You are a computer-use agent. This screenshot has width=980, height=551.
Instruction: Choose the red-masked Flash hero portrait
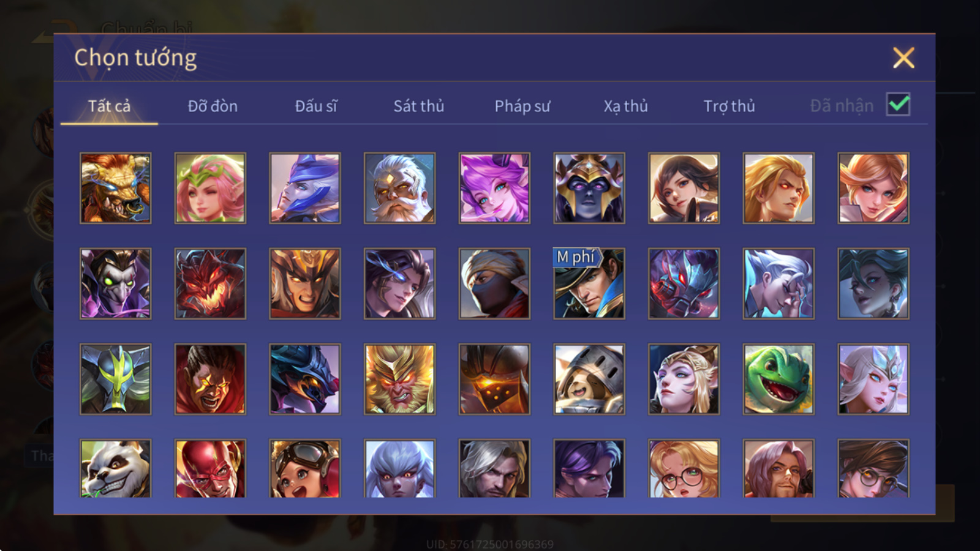coord(210,468)
